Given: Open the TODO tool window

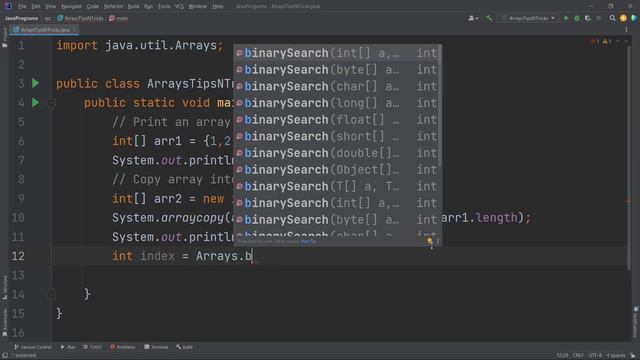Looking at the screenshot, I should click(x=92, y=347).
